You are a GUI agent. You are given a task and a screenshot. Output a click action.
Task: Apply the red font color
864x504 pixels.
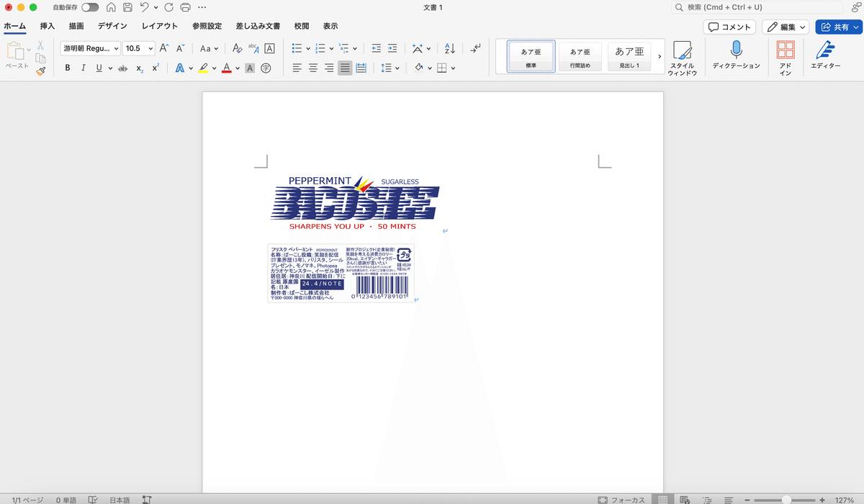pos(226,68)
